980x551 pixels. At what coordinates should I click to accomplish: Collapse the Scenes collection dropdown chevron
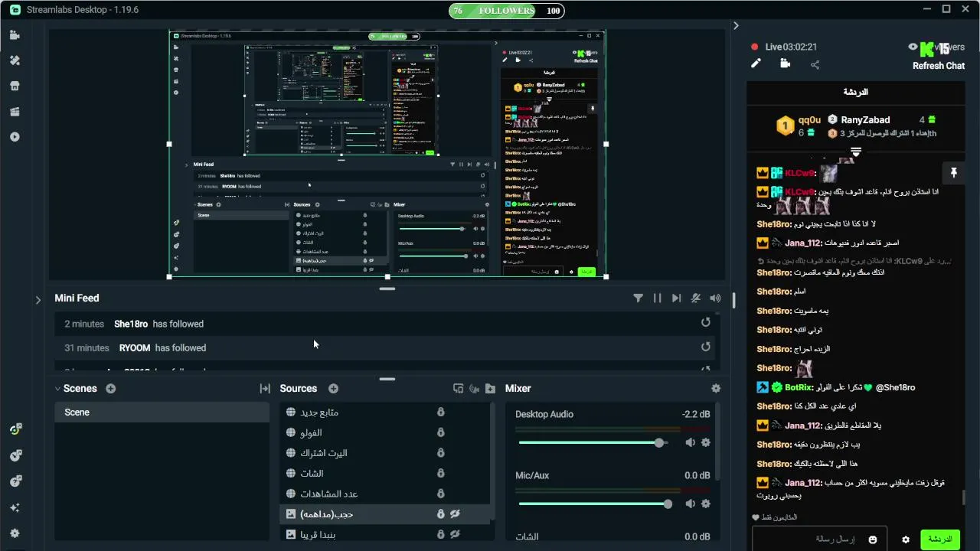pyautogui.click(x=57, y=389)
